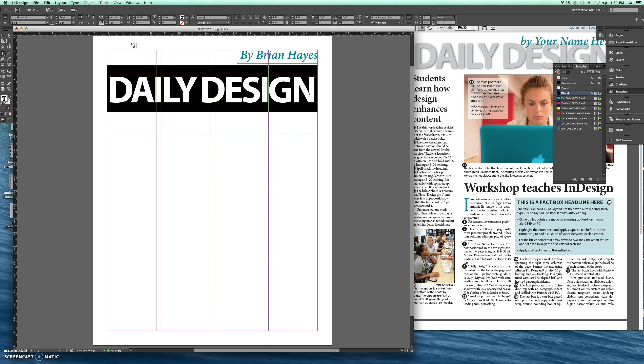Image resolution: width=644 pixels, height=364 pixels.
Task: Click the New Swatch button
Action: click(x=590, y=179)
